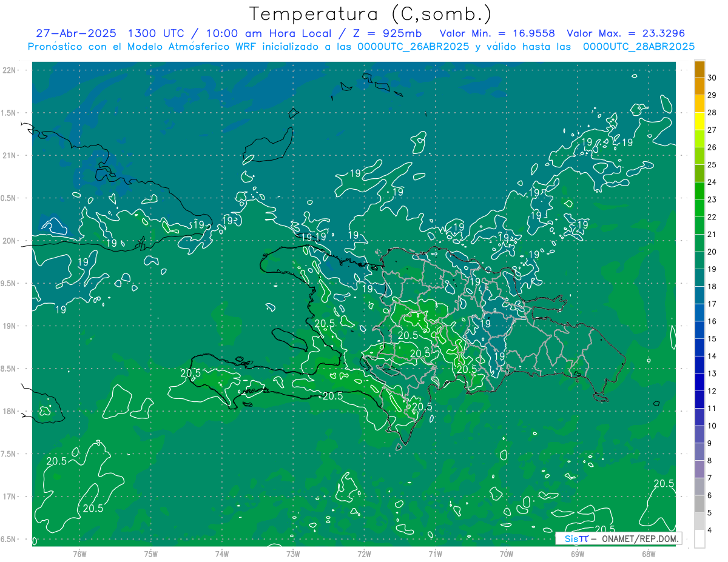Screen dimensions: 728x562
Task: Click the color bar label "10"
Action: click(712, 426)
